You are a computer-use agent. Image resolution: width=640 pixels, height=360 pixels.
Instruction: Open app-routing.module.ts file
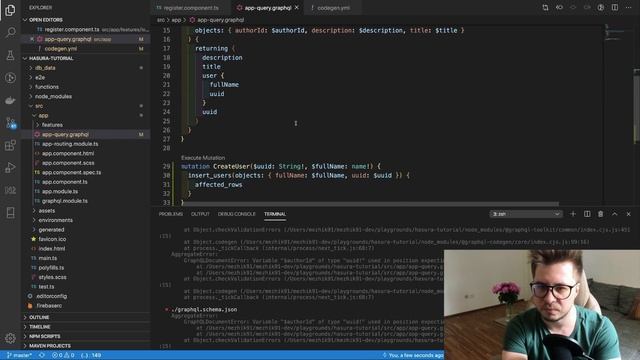click(70, 144)
